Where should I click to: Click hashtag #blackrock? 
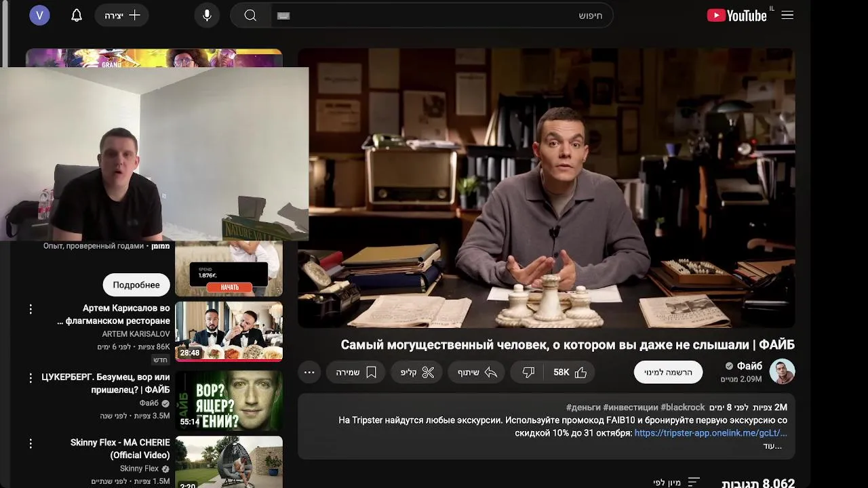pyautogui.click(x=683, y=407)
